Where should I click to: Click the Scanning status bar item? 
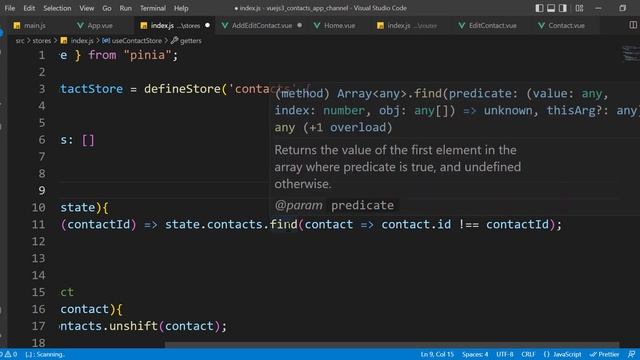tap(45, 354)
